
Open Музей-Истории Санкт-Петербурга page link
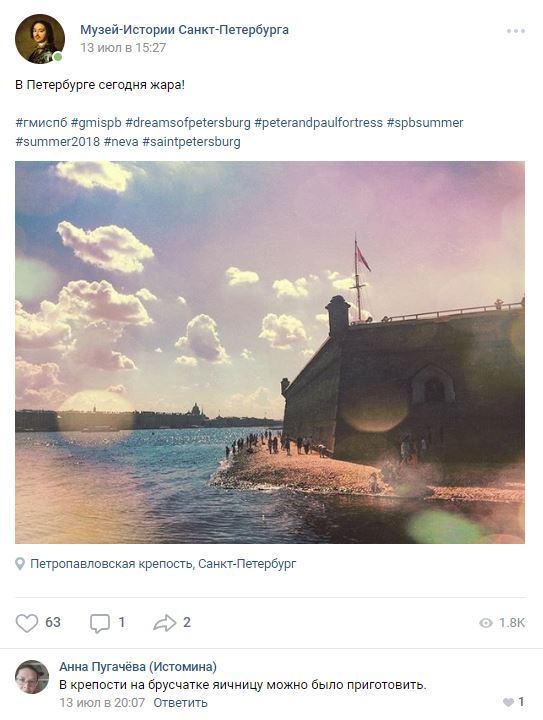coord(185,30)
